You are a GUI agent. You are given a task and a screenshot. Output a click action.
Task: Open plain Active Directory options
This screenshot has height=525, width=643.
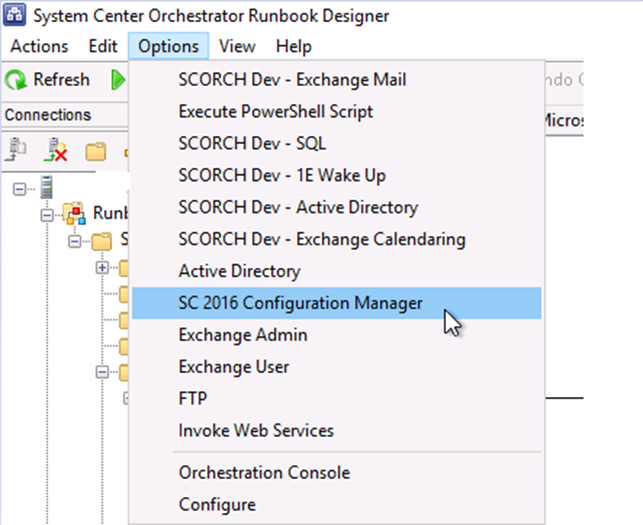click(x=336, y=271)
